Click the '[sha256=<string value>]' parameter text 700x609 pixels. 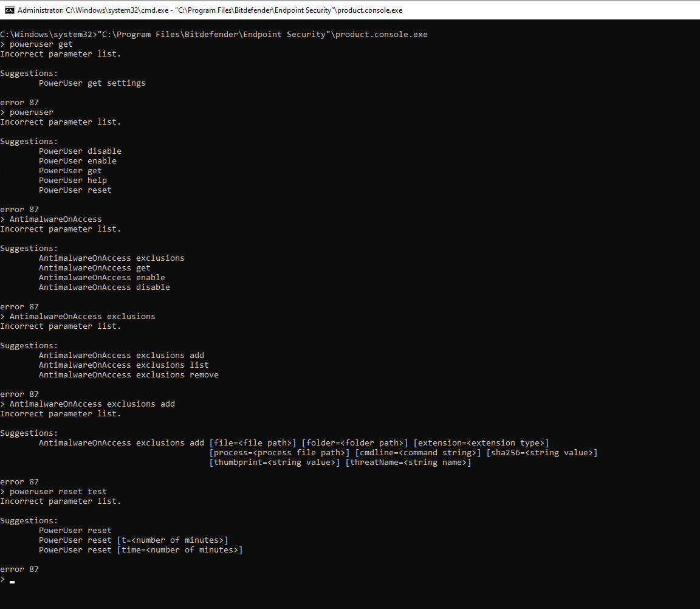point(541,453)
